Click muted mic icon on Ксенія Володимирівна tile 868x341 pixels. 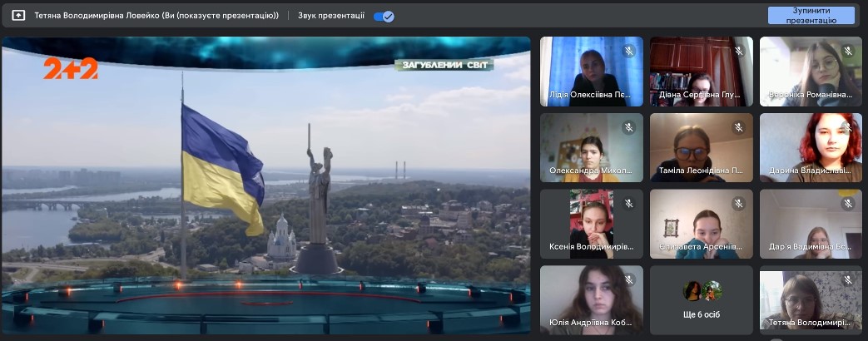click(629, 204)
